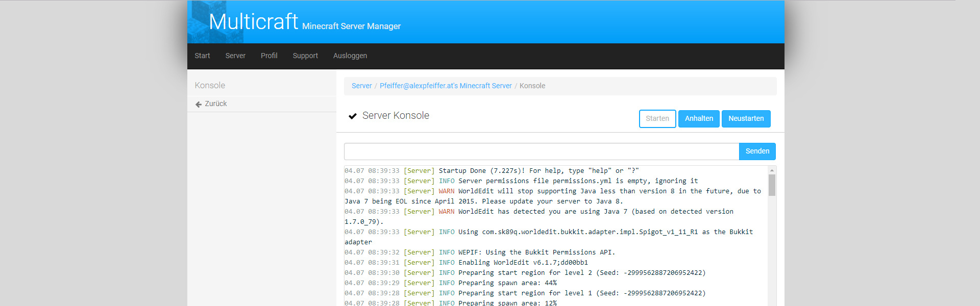Log out via Ausloggen
The width and height of the screenshot is (980, 306).
coord(350,56)
